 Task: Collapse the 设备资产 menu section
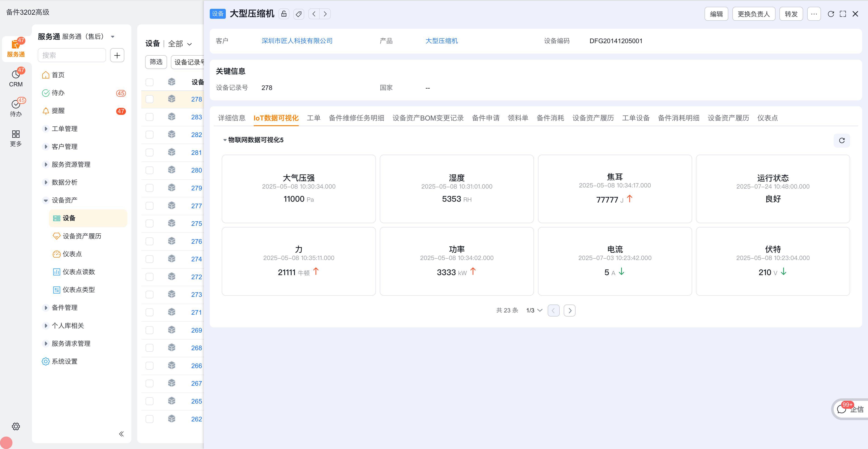(46, 200)
